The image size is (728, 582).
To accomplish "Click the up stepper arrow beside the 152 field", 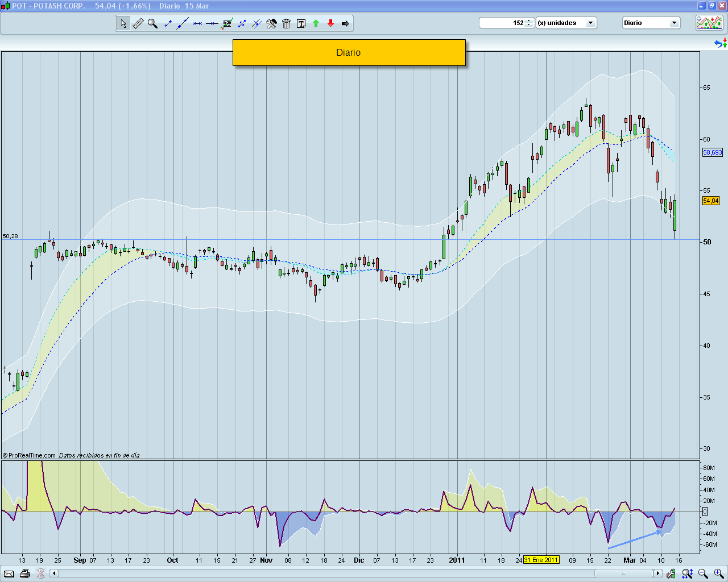I will pyautogui.click(x=528, y=20).
